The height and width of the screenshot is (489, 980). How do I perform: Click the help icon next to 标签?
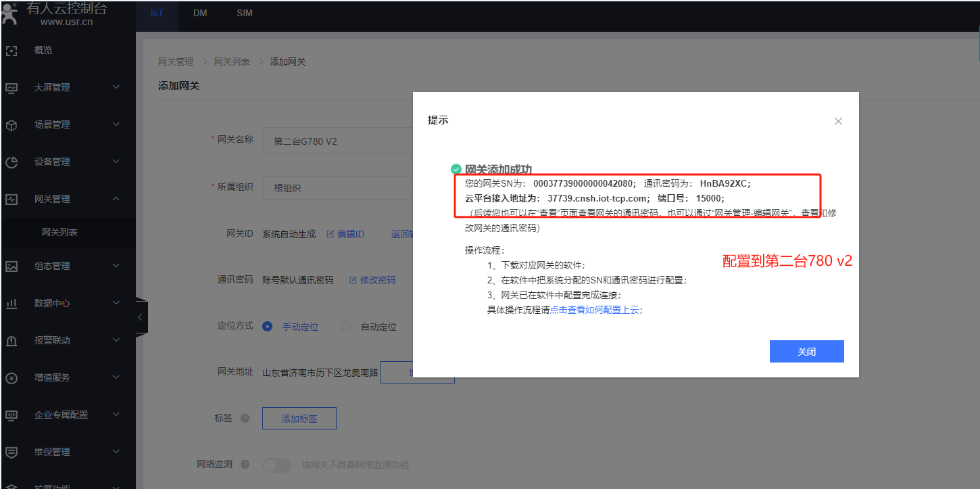[x=245, y=419]
